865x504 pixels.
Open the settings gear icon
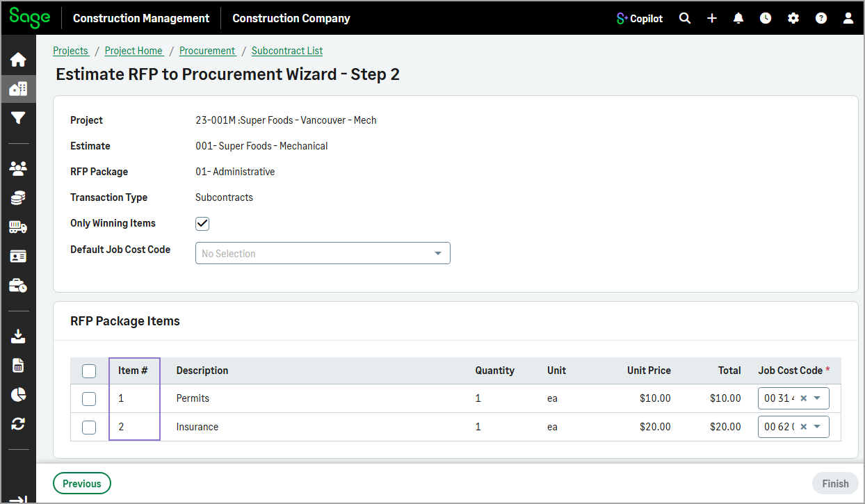pos(793,18)
